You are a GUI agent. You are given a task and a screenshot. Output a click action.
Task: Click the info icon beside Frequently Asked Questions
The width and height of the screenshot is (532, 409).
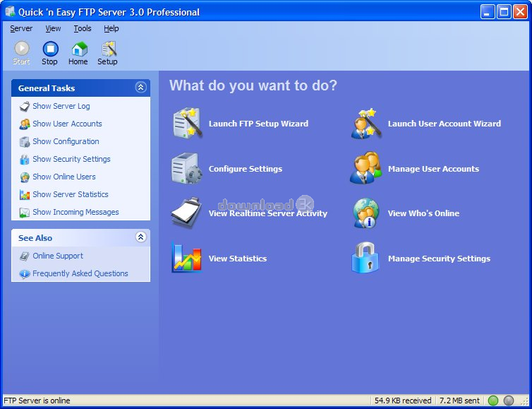[x=25, y=274]
